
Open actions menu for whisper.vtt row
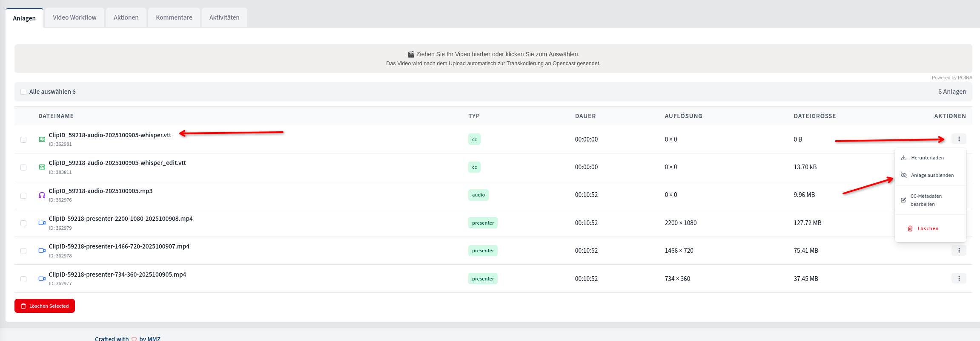(959, 139)
